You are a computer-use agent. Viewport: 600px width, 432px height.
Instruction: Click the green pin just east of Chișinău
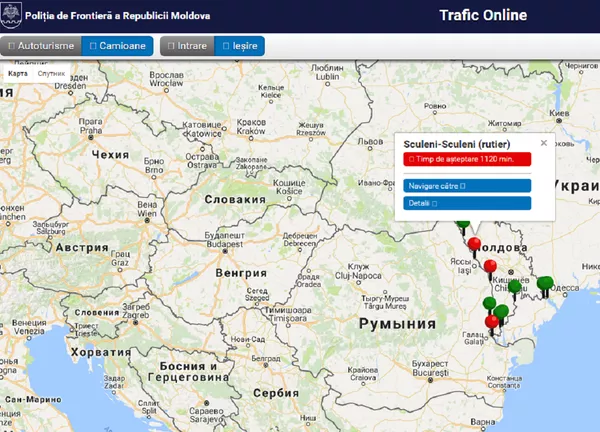(514, 287)
